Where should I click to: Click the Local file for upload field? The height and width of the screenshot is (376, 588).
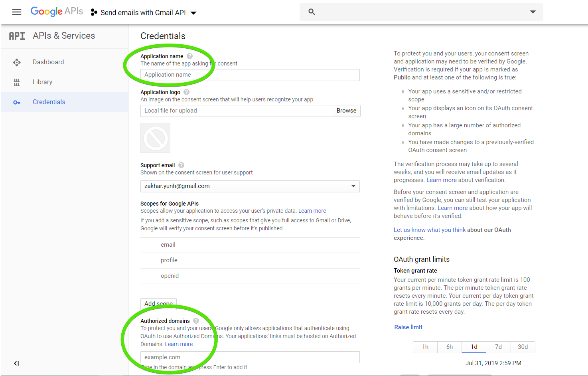tap(237, 111)
